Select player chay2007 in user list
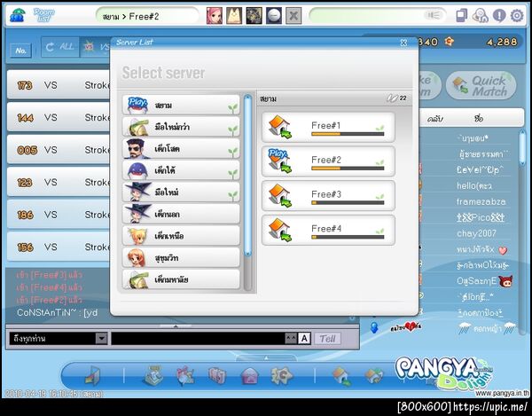 [x=476, y=233]
